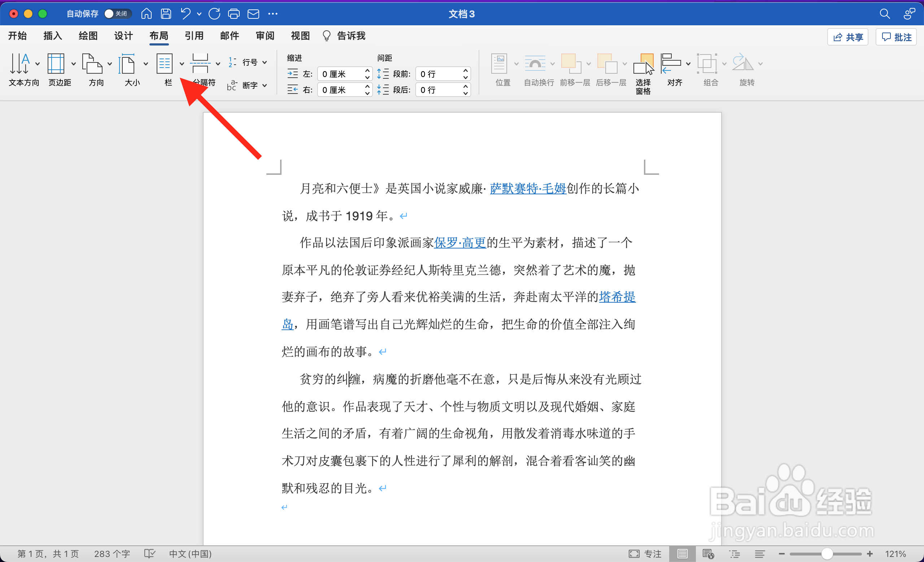Open spelling check icon in status bar
Screen dimensions: 924x562
(x=150, y=554)
